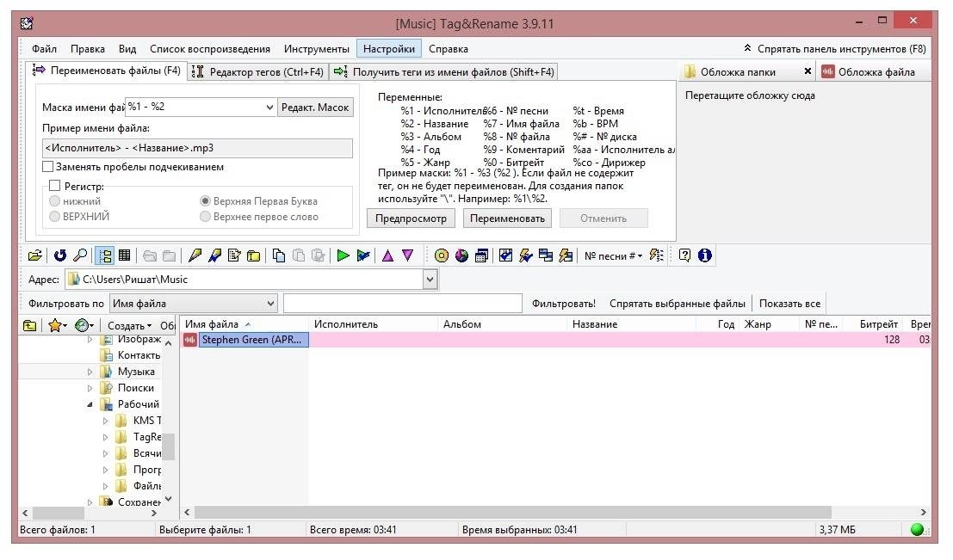
Task: Click the open folder toolbar icon
Action: point(35,255)
